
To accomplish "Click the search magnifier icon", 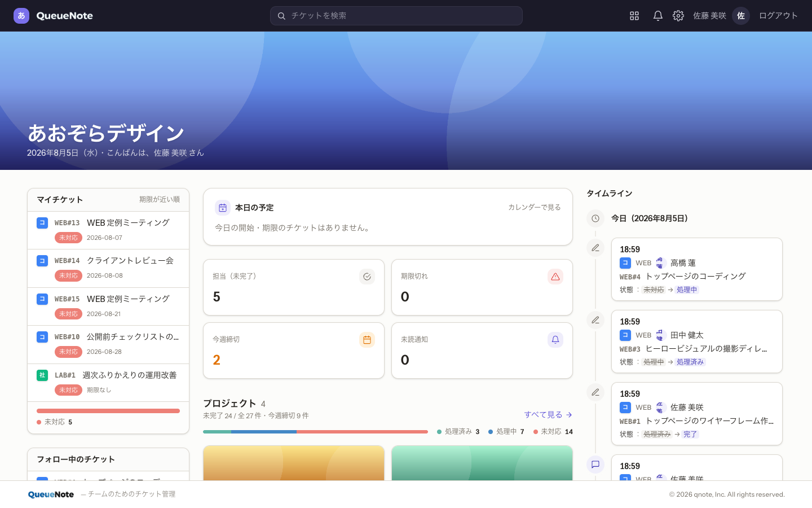I will tap(281, 16).
